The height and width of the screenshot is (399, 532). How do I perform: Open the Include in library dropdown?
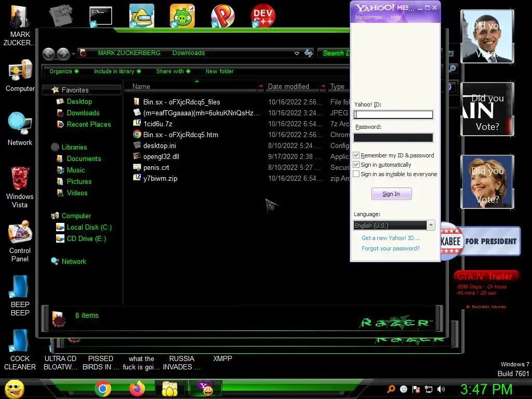117,71
